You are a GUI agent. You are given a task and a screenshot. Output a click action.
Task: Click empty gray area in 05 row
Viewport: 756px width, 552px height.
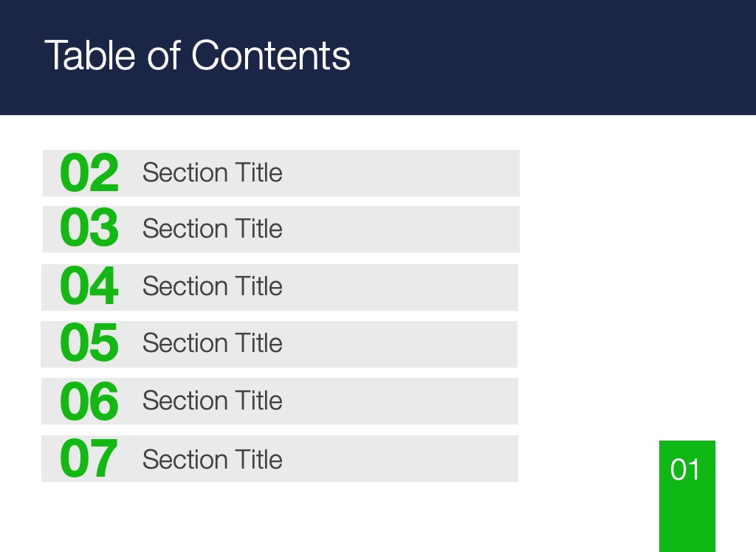pyautogui.click(x=400, y=344)
